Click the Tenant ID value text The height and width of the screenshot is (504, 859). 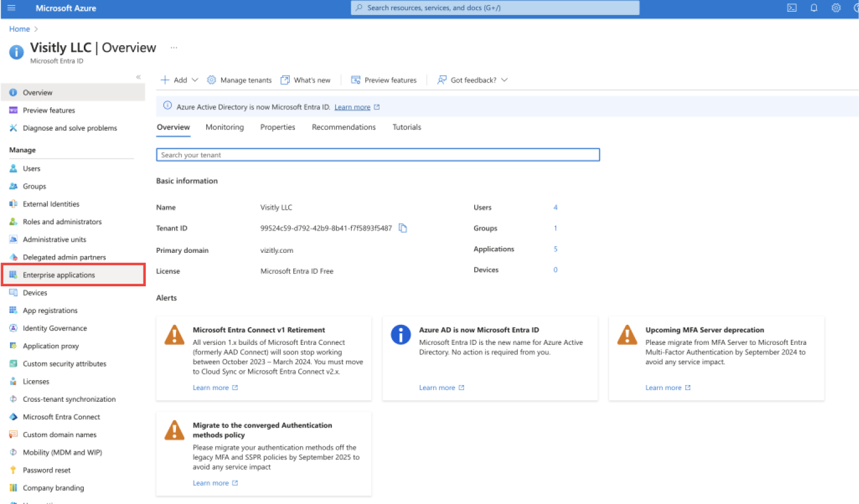pyautogui.click(x=326, y=228)
